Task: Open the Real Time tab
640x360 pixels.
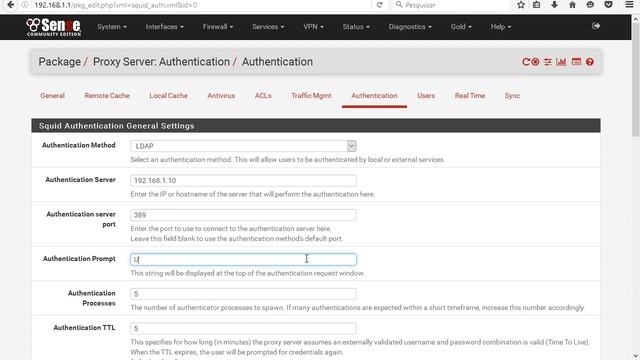Action: tap(470, 96)
